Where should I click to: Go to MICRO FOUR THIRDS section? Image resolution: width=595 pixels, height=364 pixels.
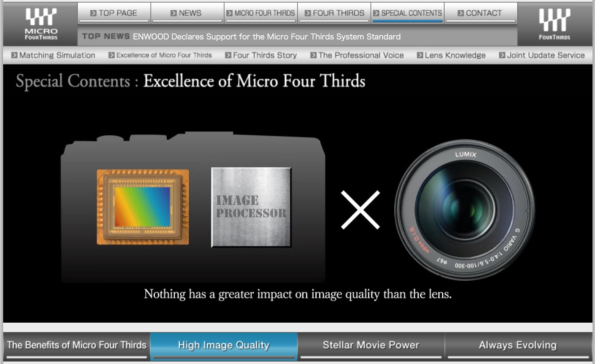[261, 13]
